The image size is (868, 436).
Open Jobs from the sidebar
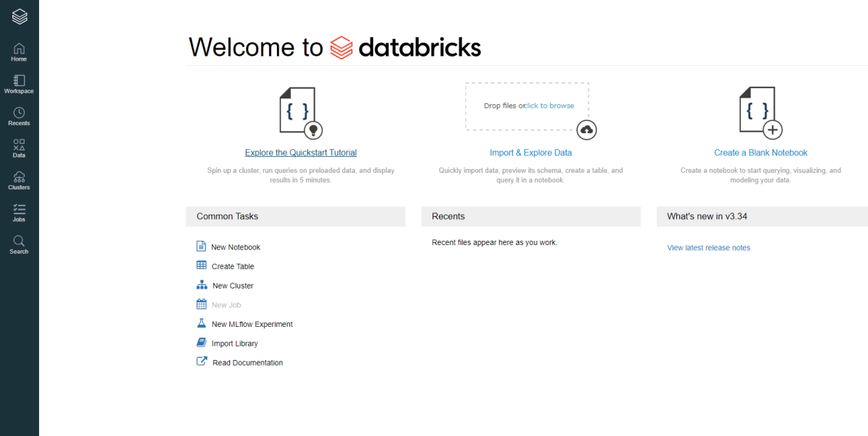tap(19, 213)
